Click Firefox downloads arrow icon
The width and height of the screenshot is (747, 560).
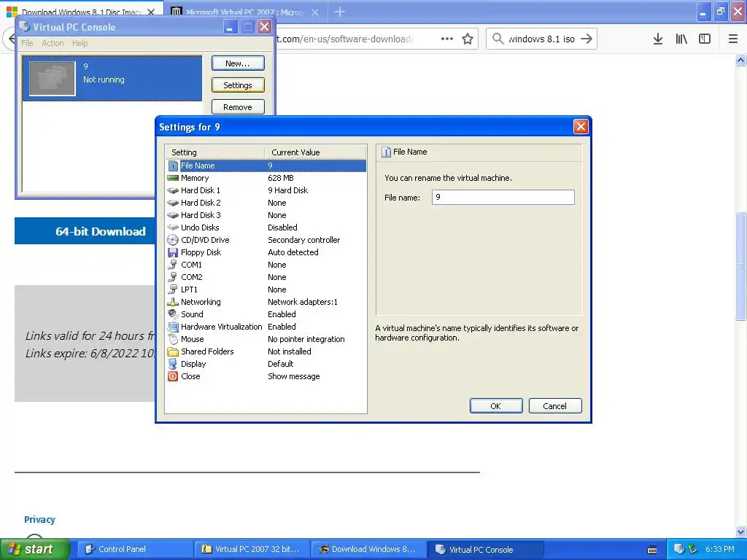(x=658, y=39)
